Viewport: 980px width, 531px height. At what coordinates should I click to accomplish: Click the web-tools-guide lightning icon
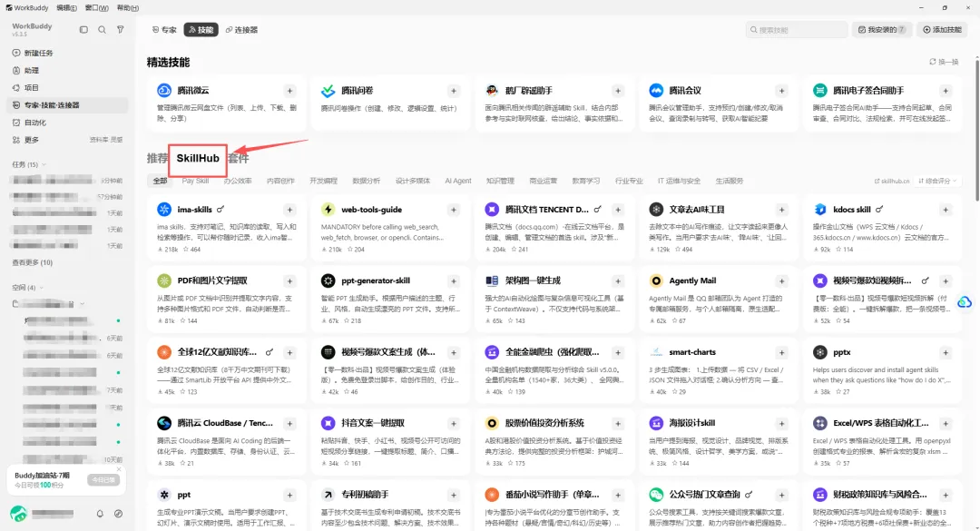pyautogui.click(x=328, y=210)
